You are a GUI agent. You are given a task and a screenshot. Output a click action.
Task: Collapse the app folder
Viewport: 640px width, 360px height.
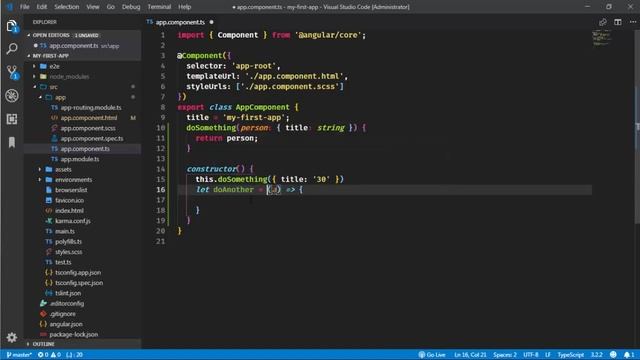pos(60,97)
